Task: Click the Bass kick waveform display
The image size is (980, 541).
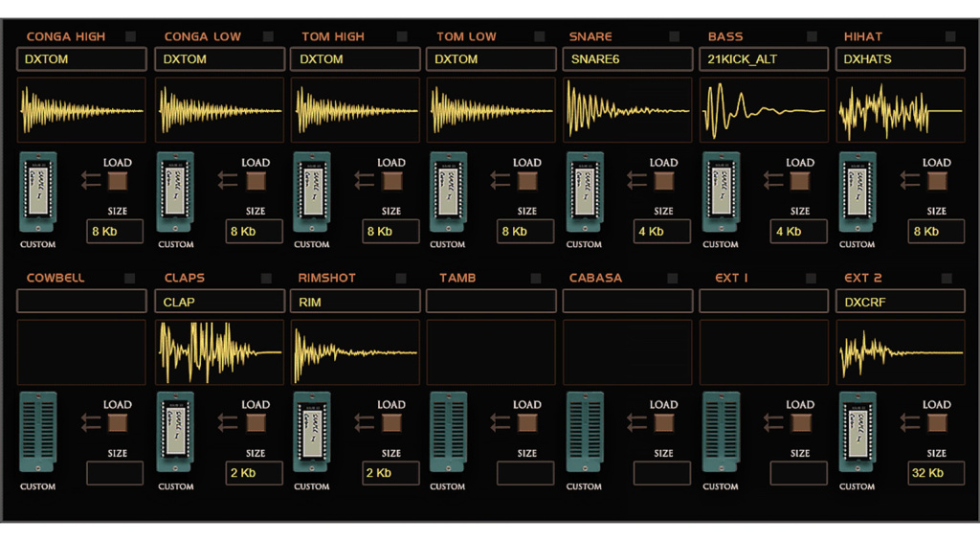Action: click(764, 110)
